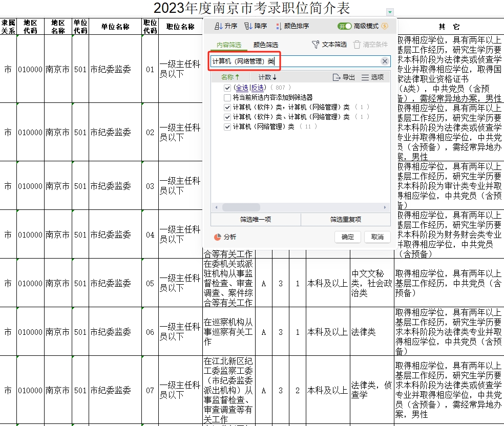504x426 pixels.
Task: Select 单位名称 column header
Action: pyautogui.click(x=115, y=26)
